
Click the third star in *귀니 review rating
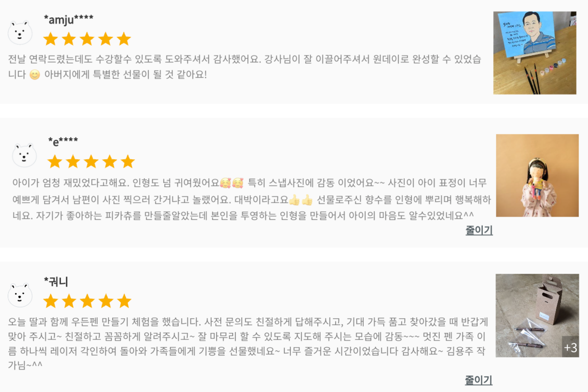[87, 301]
